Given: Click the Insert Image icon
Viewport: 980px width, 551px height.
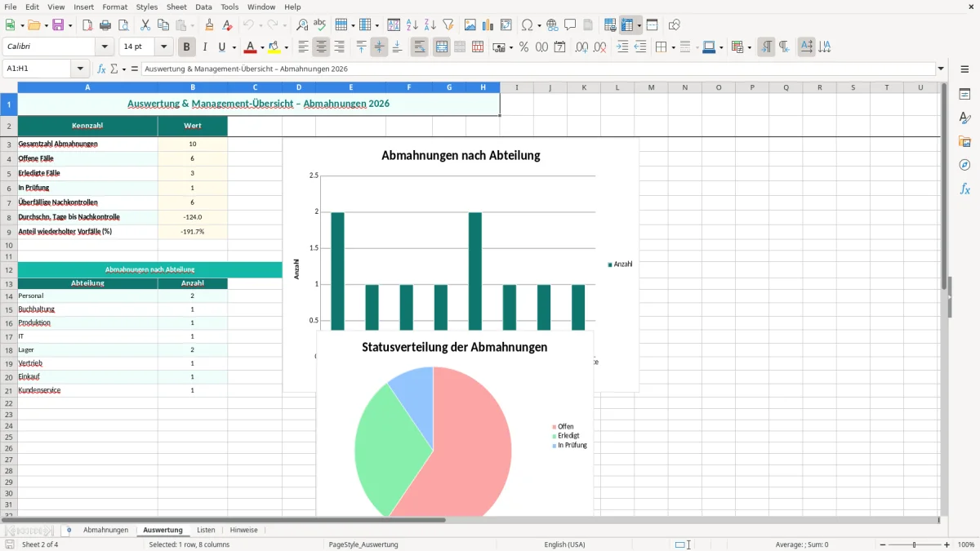Looking at the screenshot, I should [470, 25].
